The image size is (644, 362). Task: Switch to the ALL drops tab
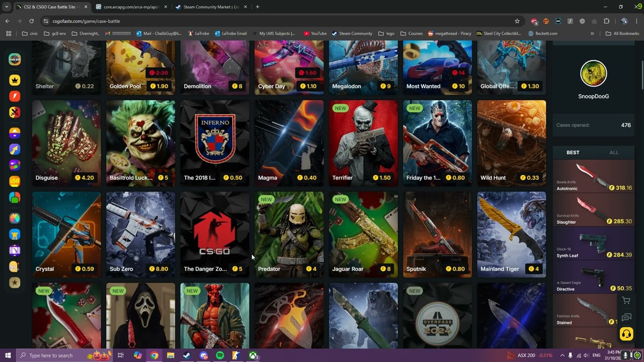pos(614,152)
